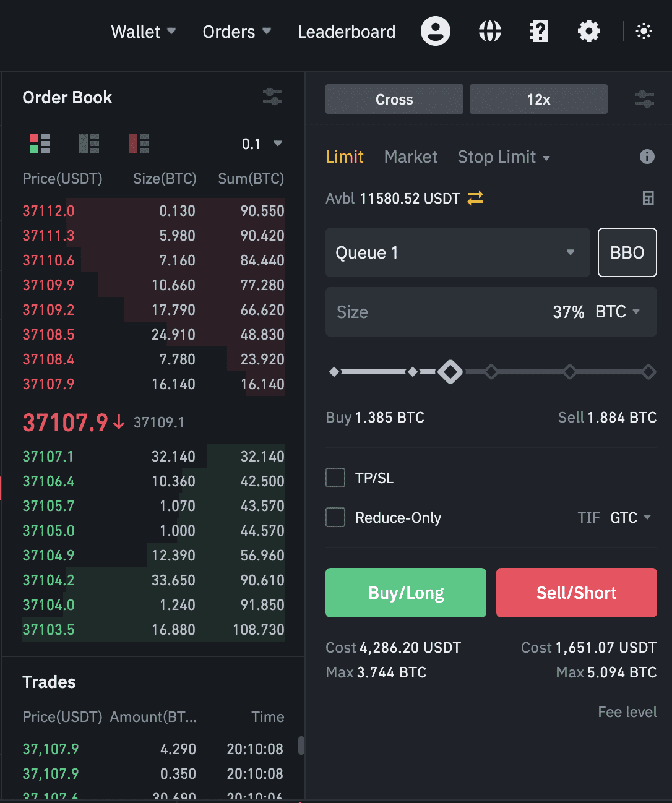672x803 pixels.
Task: Show combined bids and asks order book view
Action: [x=40, y=144]
